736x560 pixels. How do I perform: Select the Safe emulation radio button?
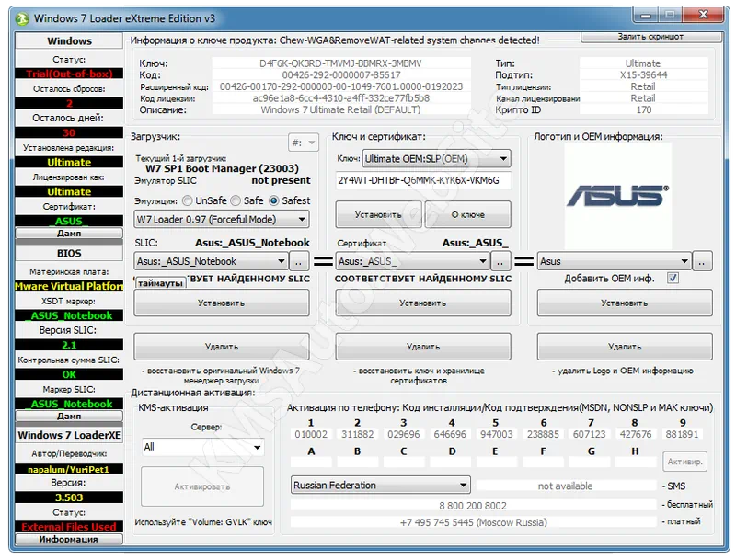point(236,200)
